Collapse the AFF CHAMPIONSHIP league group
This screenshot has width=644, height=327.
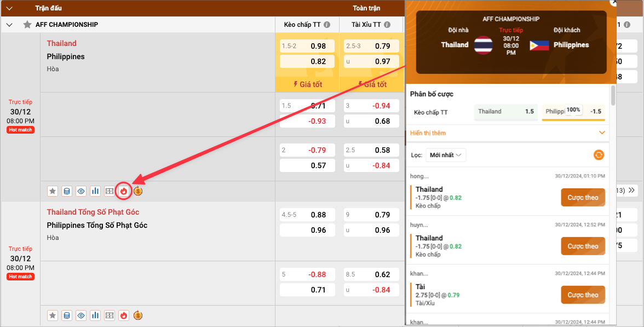pos(9,25)
